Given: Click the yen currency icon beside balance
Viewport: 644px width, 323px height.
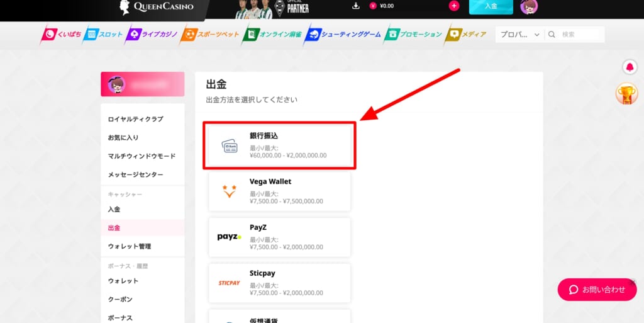Looking at the screenshot, I should click(373, 6).
